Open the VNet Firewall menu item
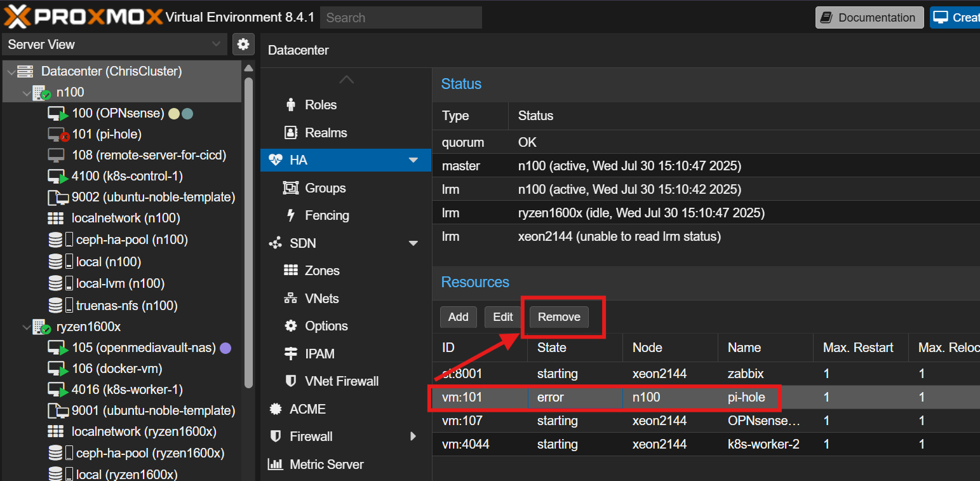This screenshot has height=481, width=980. click(346, 381)
